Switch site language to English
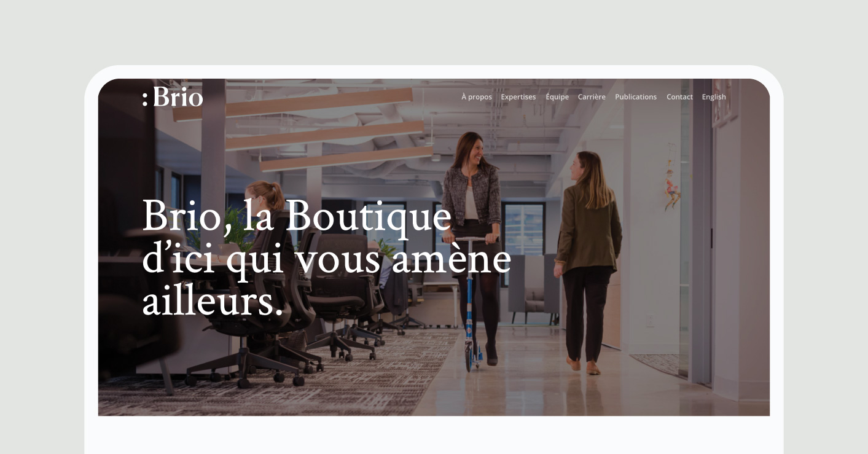Viewport: 868px width, 454px height. tap(714, 97)
